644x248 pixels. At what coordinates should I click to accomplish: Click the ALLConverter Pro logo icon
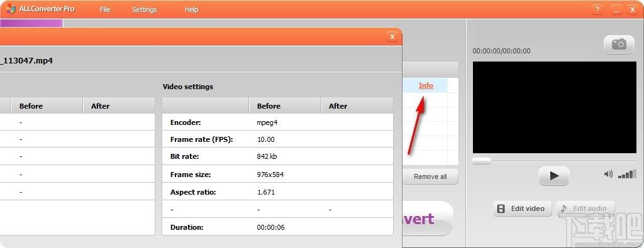click(11, 9)
